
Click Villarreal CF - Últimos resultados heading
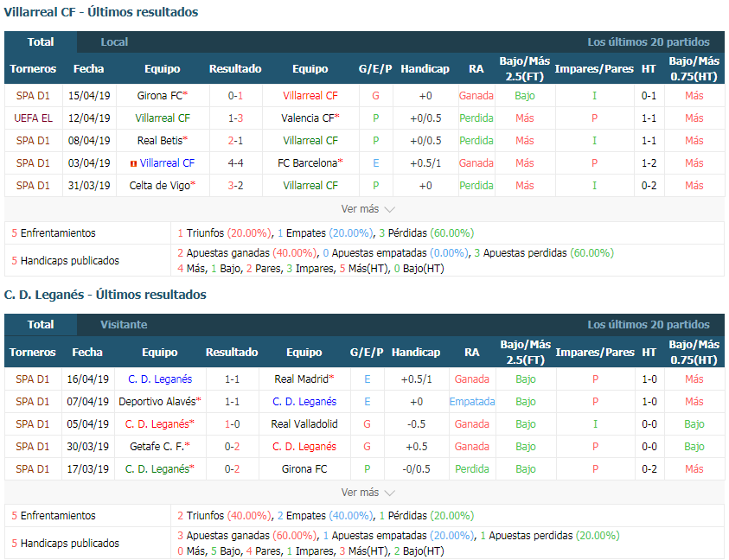(101, 12)
